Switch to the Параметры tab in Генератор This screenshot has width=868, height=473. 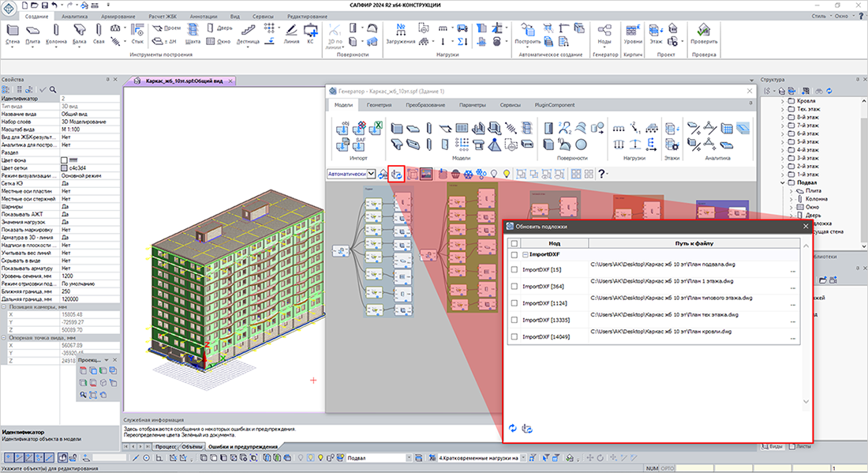472,105
